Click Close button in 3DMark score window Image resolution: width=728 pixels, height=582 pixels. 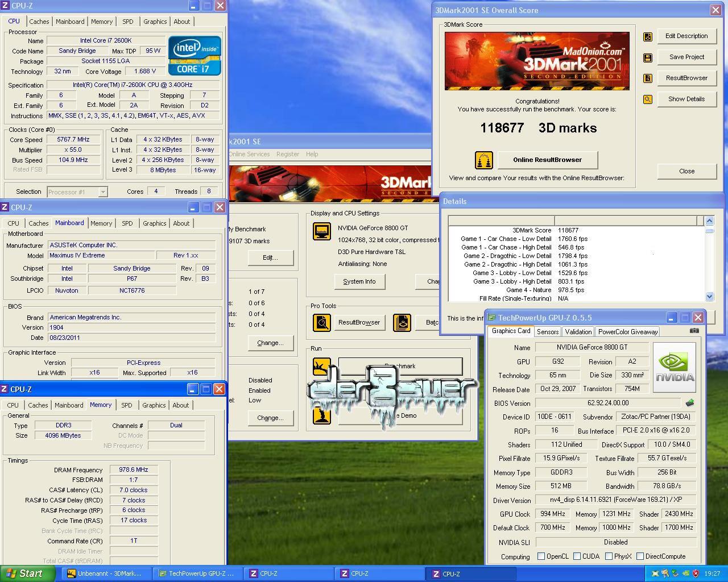pos(686,171)
